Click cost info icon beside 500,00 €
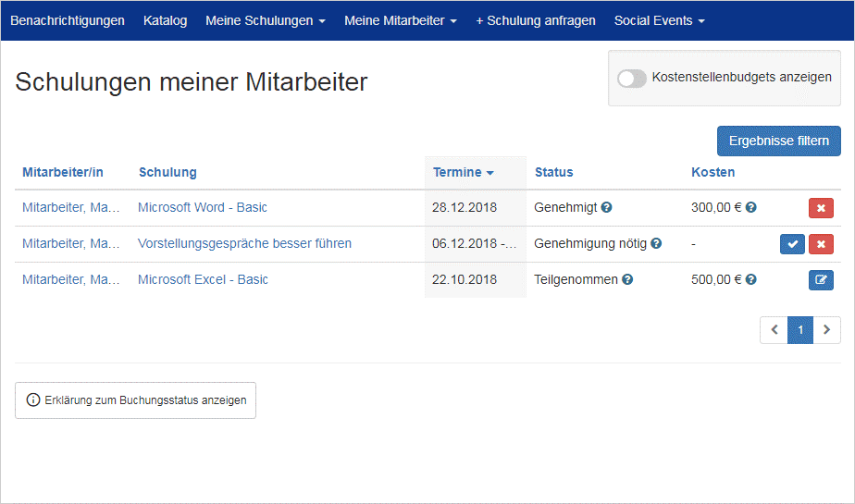The width and height of the screenshot is (855, 504). 750,279
